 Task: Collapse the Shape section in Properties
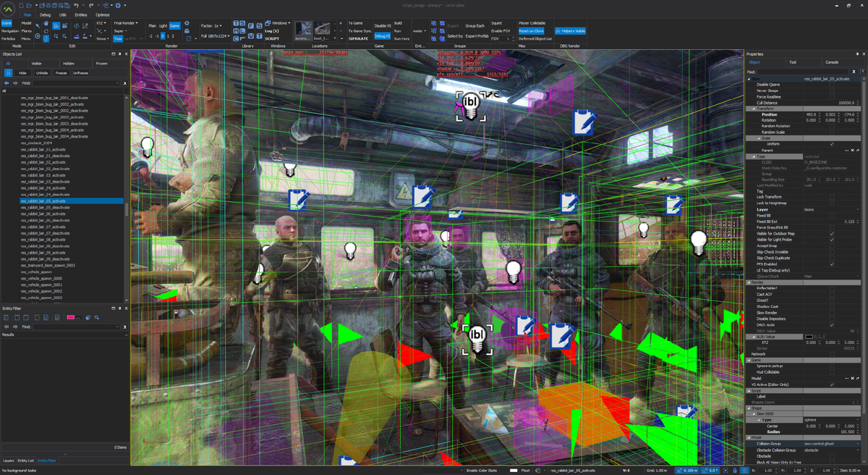[x=749, y=408]
